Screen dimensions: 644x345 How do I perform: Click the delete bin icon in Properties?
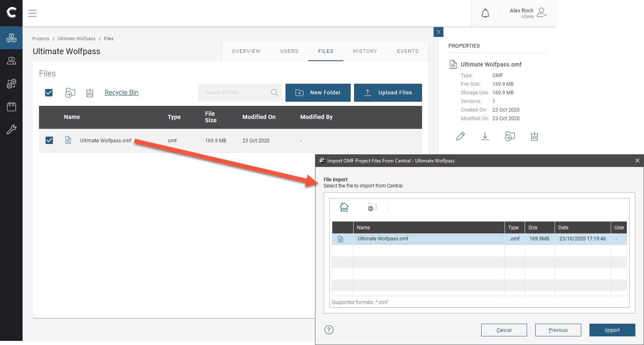click(x=534, y=136)
